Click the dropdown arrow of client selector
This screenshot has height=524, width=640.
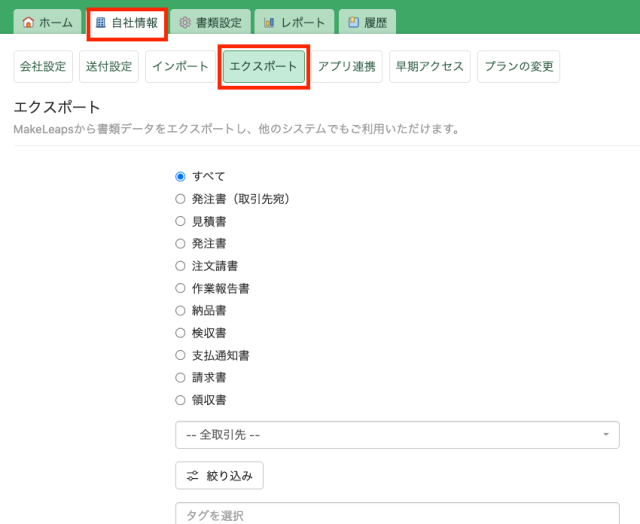[x=606, y=435]
